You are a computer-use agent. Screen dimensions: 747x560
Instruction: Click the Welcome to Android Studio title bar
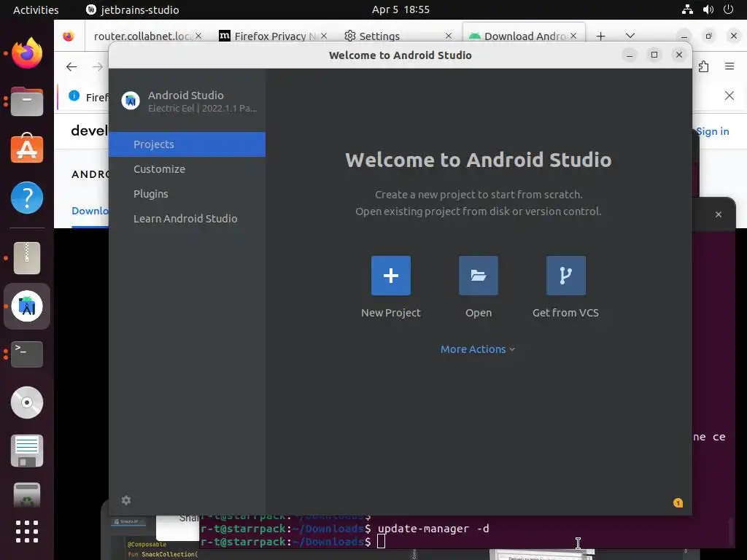(400, 55)
